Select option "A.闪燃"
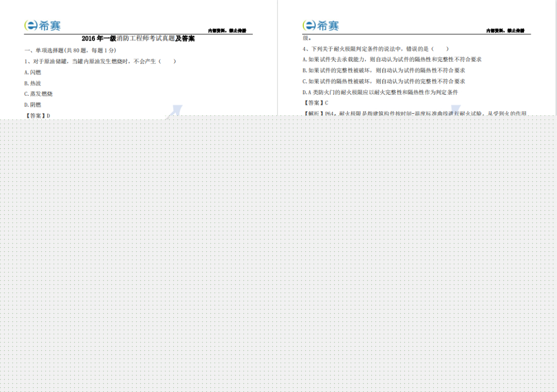The image size is (557, 392). [32, 72]
